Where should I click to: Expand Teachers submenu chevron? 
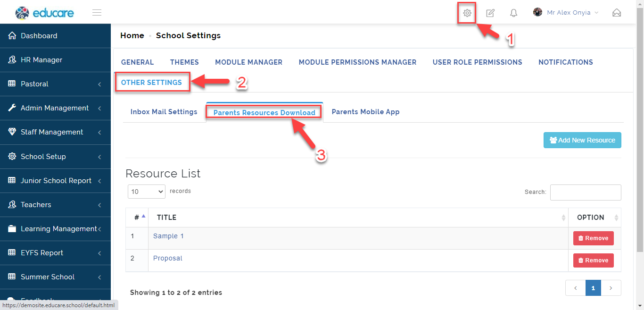pyautogui.click(x=99, y=205)
